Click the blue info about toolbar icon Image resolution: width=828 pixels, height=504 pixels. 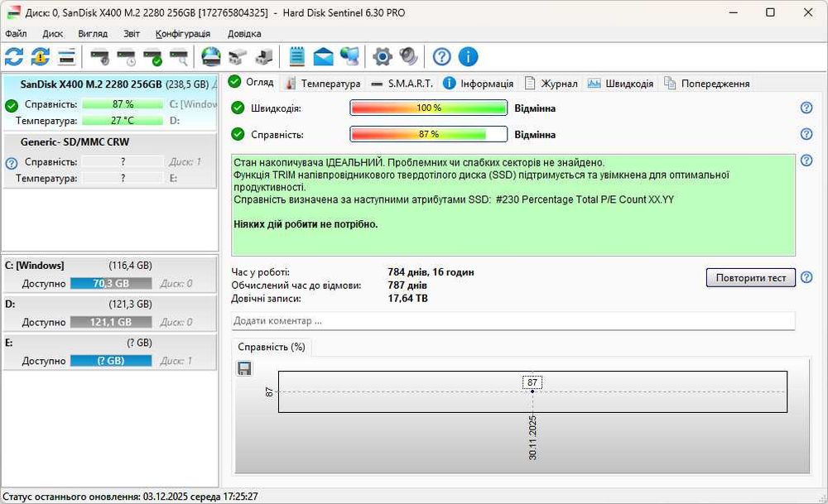coord(468,56)
